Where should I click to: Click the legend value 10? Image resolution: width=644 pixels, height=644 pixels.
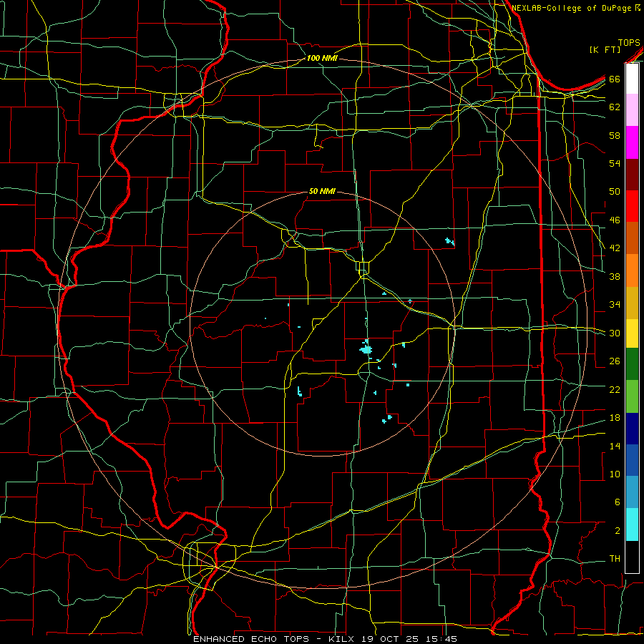[x=615, y=474]
